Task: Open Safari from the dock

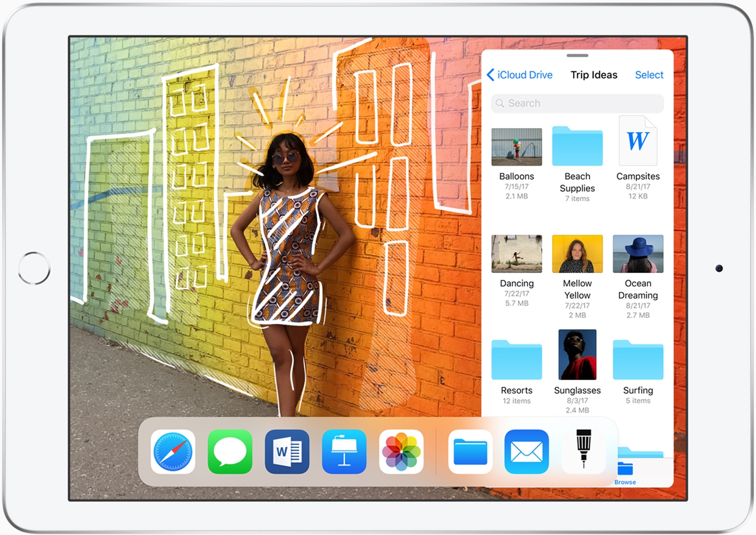Action: (173, 451)
